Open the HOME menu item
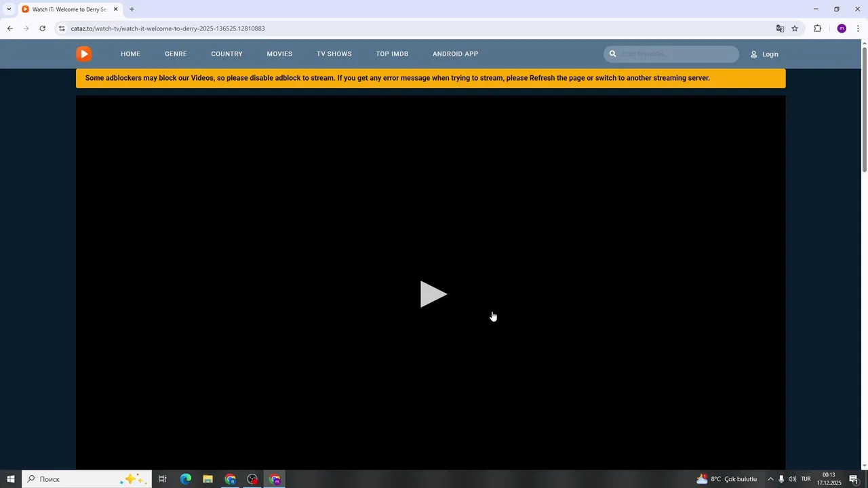This screenshot has height=488, width=868. pos(130,54)
